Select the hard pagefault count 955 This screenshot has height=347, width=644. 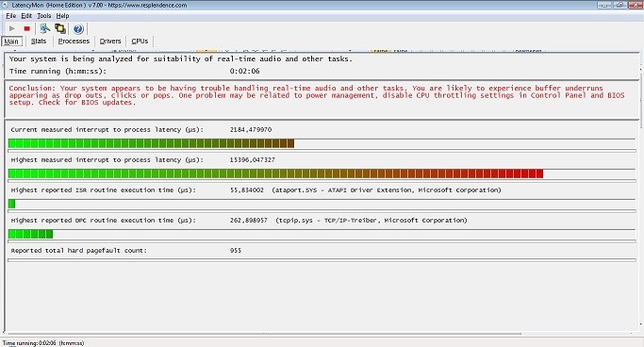[x=236, y=251]
